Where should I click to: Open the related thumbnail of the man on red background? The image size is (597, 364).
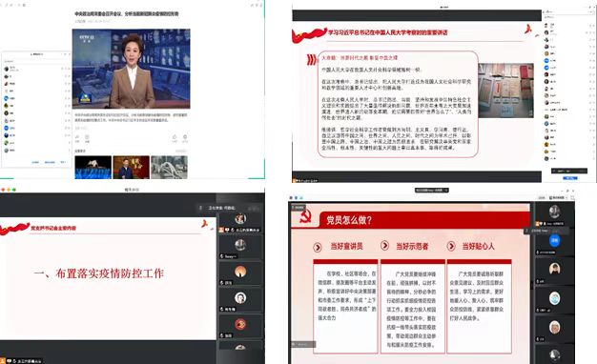pos(131,167)
